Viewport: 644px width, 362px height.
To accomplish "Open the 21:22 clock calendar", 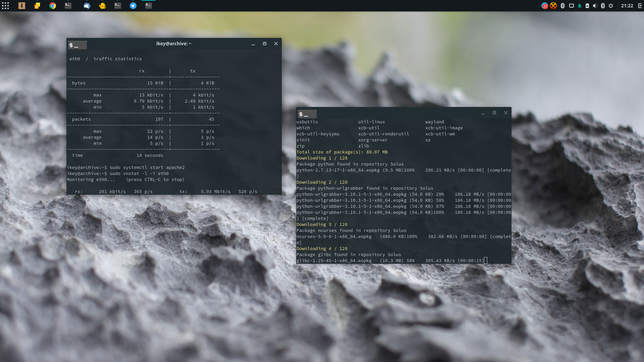I will pyautogui.click(x=627, y=6).
